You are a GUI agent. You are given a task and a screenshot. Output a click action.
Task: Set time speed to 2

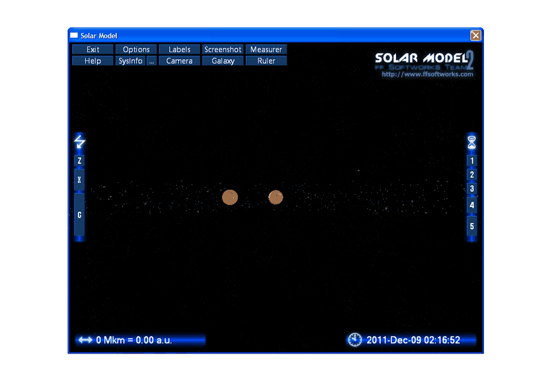point(472,175)
